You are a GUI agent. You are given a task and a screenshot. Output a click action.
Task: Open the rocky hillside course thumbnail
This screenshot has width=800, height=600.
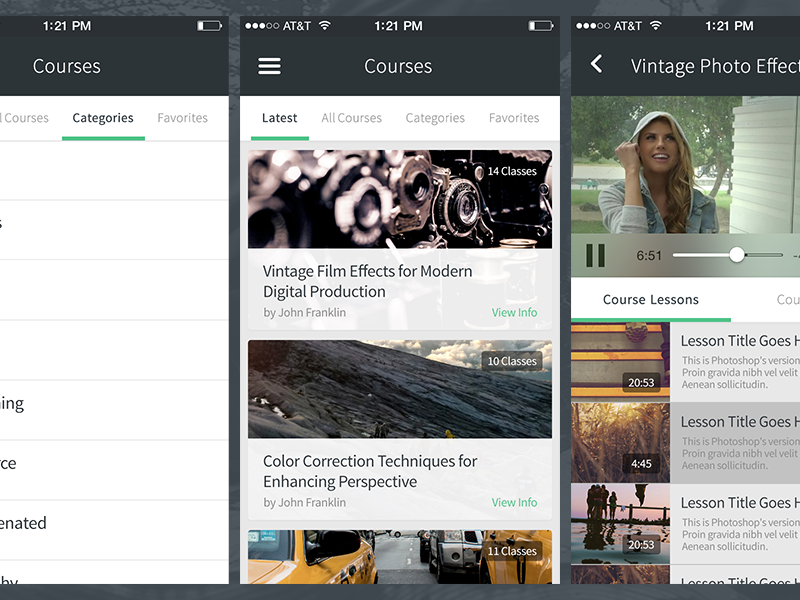[399, 389]
